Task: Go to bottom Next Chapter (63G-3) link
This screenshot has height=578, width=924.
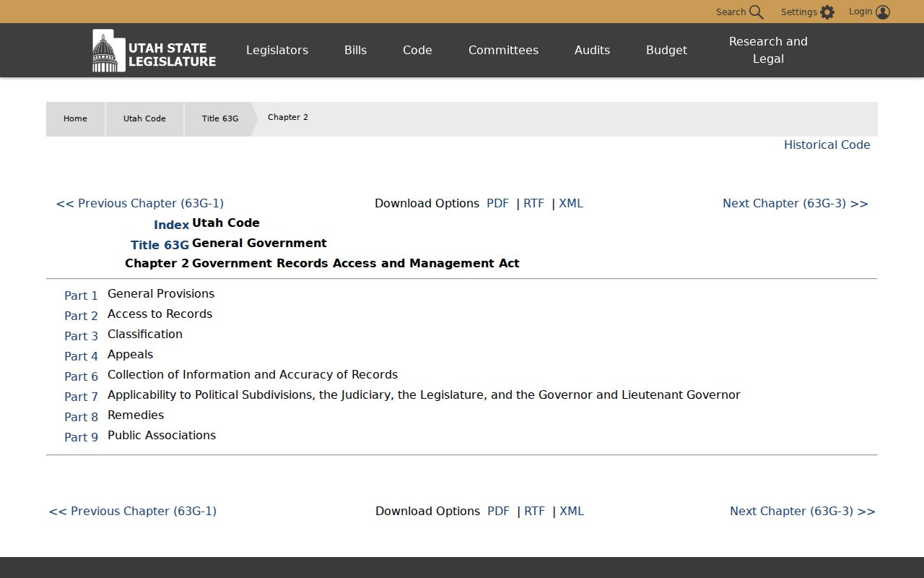Action: pyautogui.click(x=803, y=511)
